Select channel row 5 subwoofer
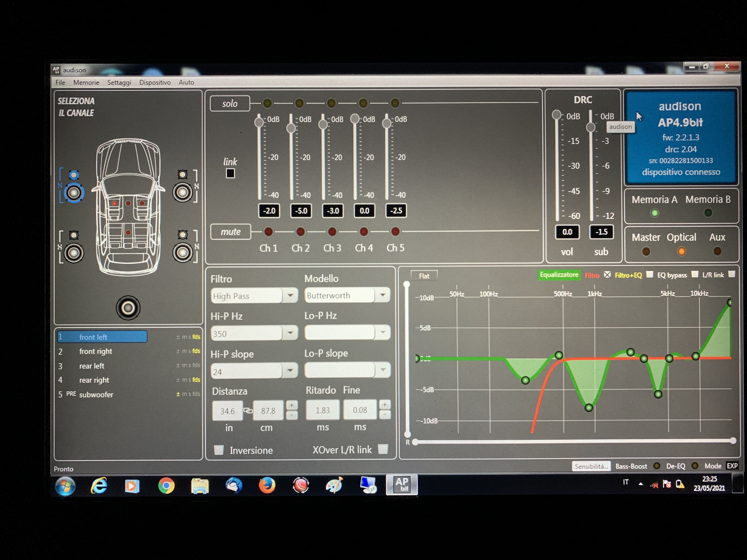Image resolution: width=747 pixels, height=560 pixels. [129, 394]
